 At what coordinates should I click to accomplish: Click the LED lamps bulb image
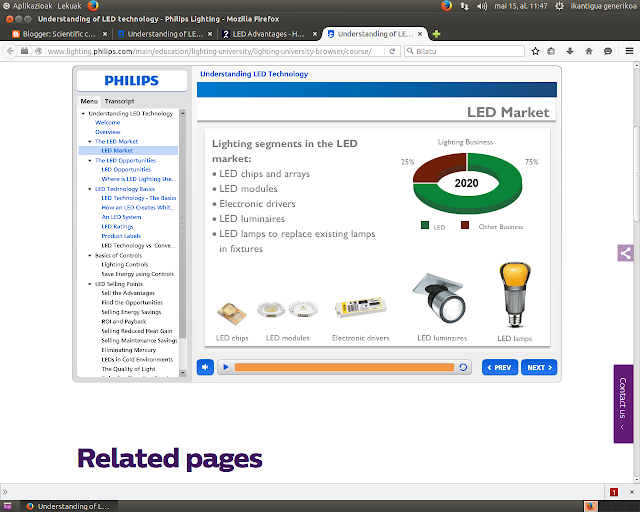[515, 295]
